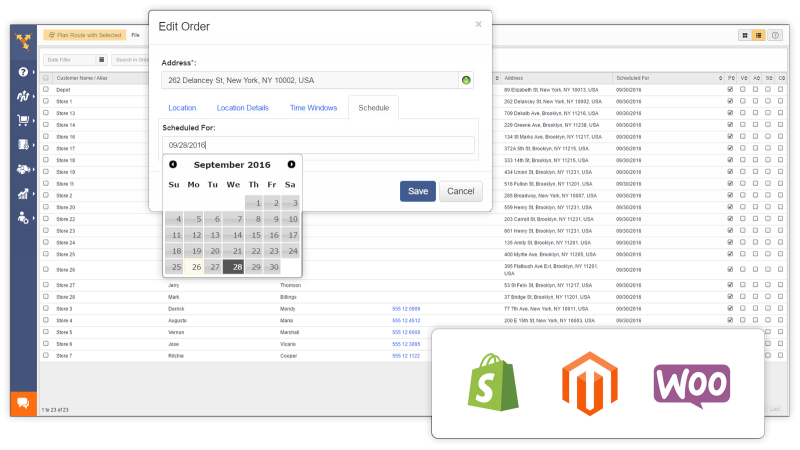800x450 pixels.
Task: Click phone link 555 12 1122
Action: [x=406, y=356]
